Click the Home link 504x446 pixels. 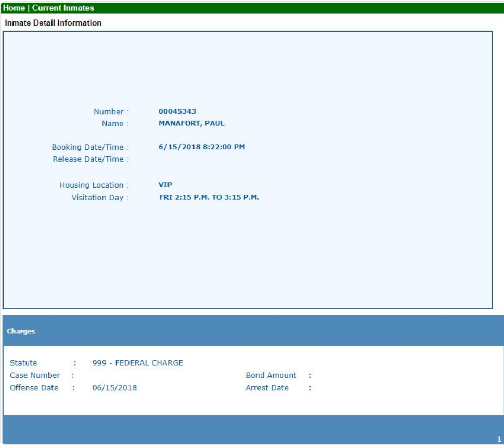click(14, 8)
